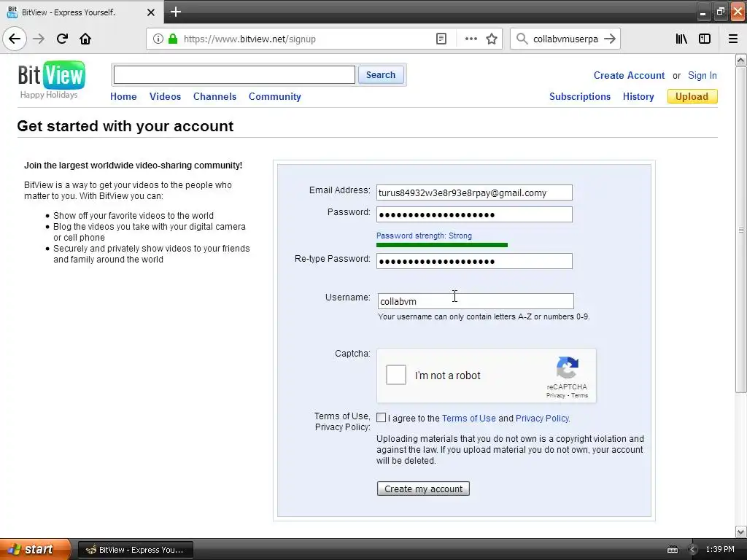Expand hidden tray icons chevron
747x560 pixels.
coord(692,550)
